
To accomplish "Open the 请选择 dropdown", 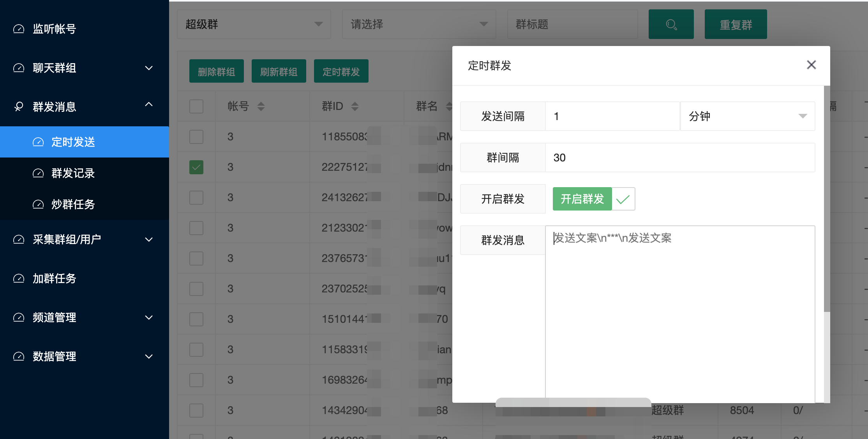I will pyautogui.click(x=419, y=24).
